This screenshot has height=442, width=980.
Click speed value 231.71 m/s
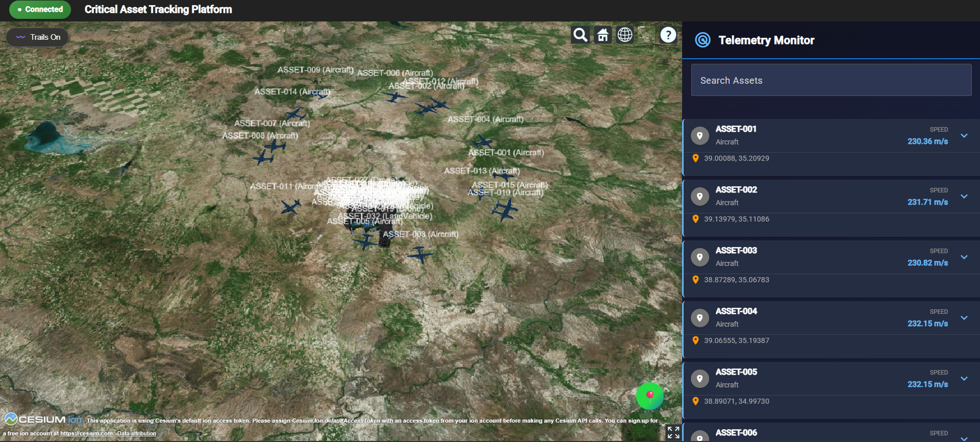tap(927, 202)
